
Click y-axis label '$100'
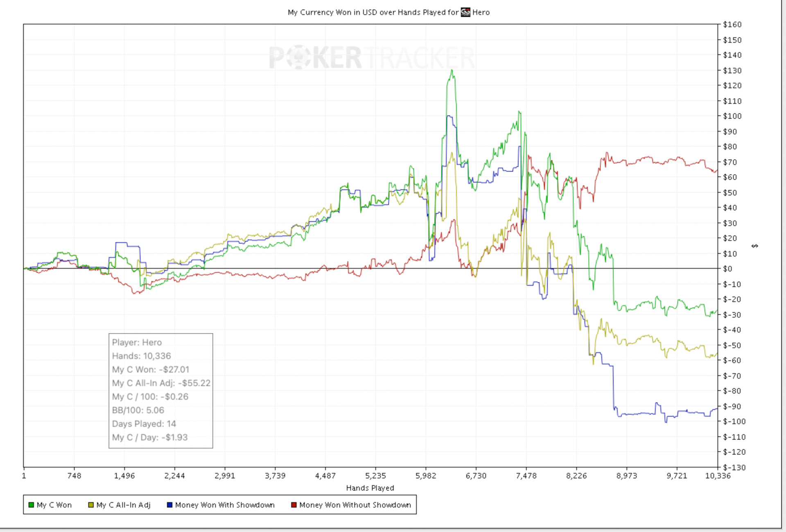click(x=732, y=116)
